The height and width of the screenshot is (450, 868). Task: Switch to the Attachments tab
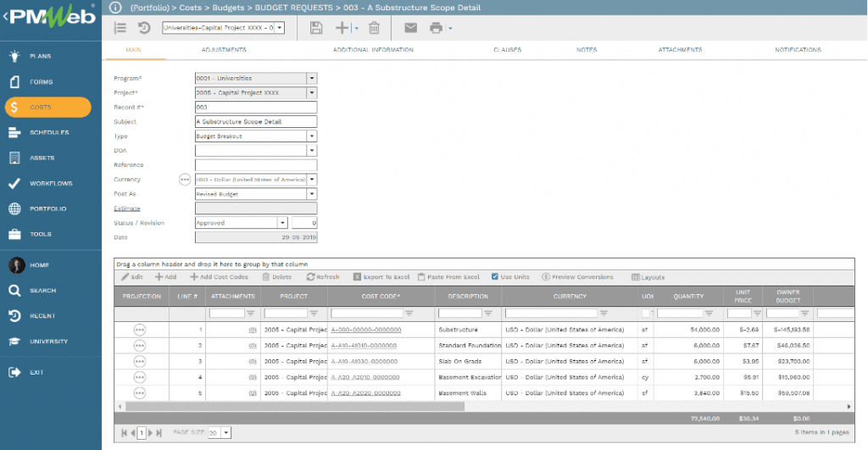click(680, 50)
